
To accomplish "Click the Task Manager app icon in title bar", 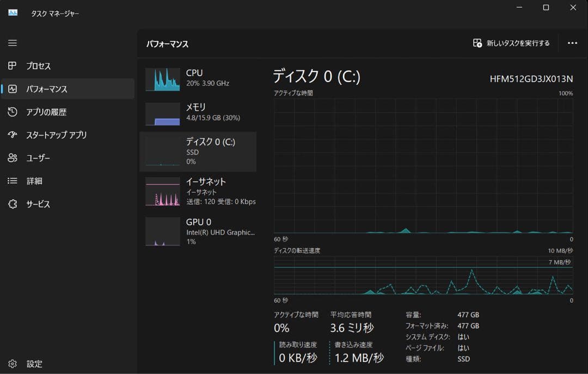I will (13, 13).
